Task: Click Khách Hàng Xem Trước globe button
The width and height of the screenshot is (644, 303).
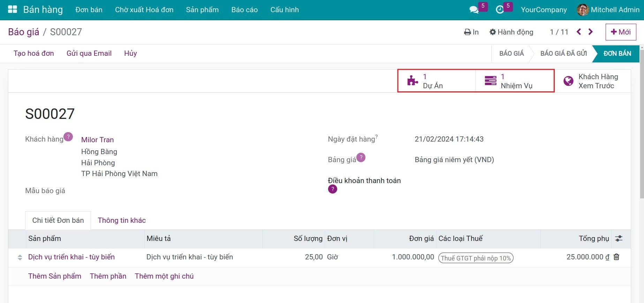Action: (x=592, y=81)
